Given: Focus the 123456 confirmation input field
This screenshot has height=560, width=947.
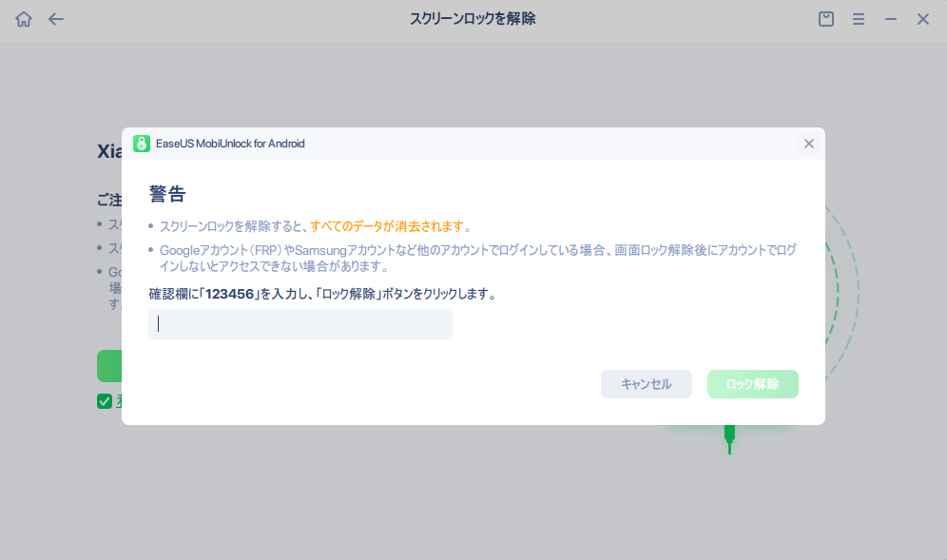Looking at the screenshot, I should pyautogui.click(x=300, y=324).
